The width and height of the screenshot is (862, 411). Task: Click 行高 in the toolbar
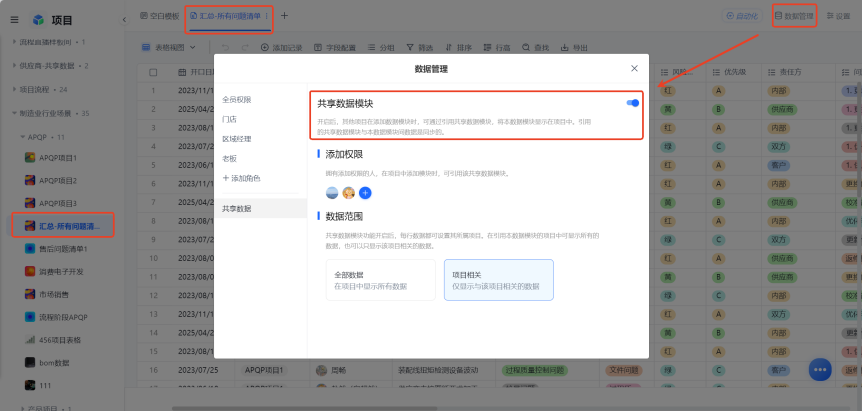tap(497, 48)
